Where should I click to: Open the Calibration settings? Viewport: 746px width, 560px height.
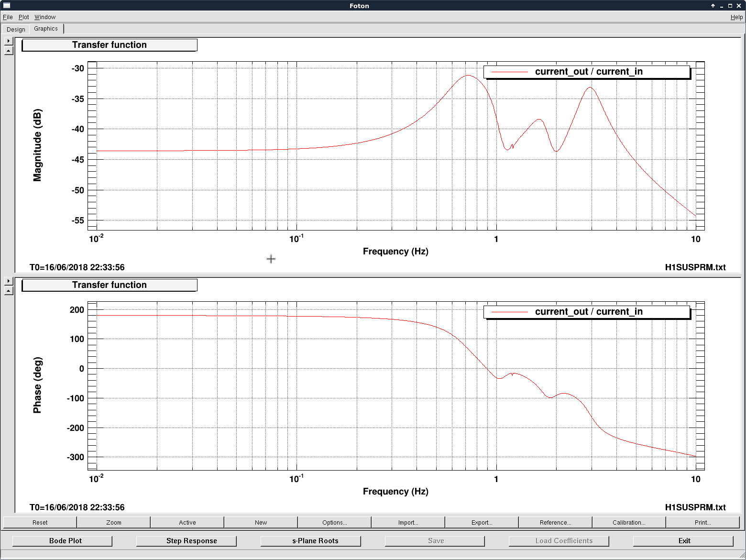click(629, 522)
